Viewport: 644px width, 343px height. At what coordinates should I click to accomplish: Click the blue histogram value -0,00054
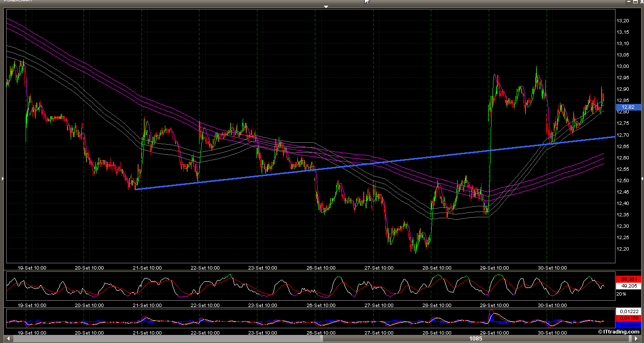pos(628,324)
